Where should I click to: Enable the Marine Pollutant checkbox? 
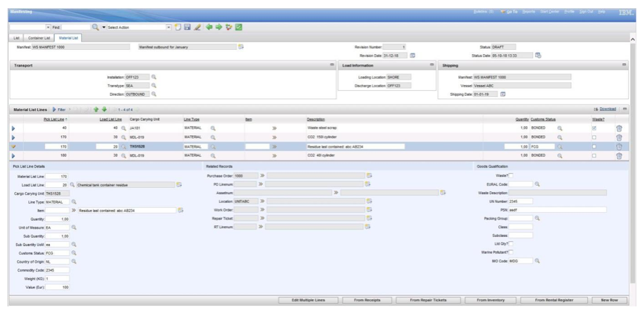511,252
